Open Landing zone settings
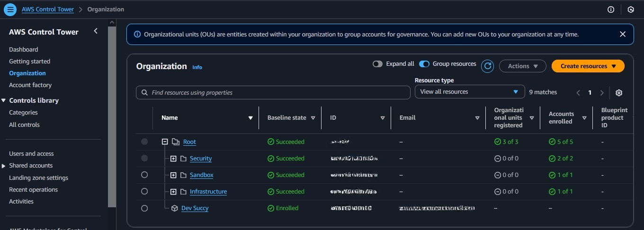This screenshot has height=230, width=644. [38, 178]
